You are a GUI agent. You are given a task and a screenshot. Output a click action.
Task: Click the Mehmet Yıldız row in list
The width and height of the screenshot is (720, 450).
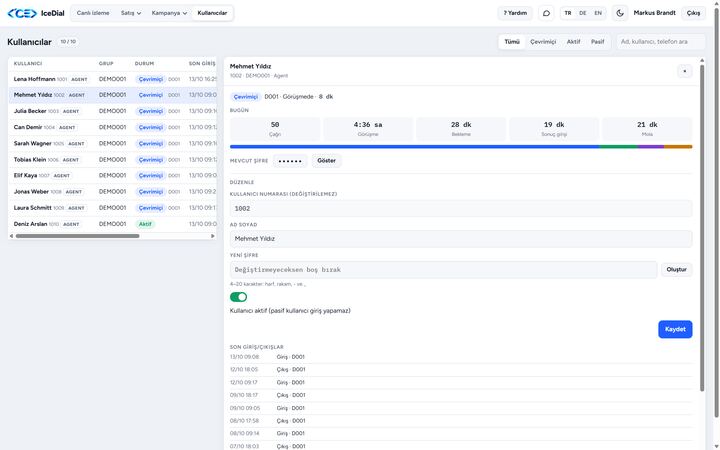[x=112, y=95]
